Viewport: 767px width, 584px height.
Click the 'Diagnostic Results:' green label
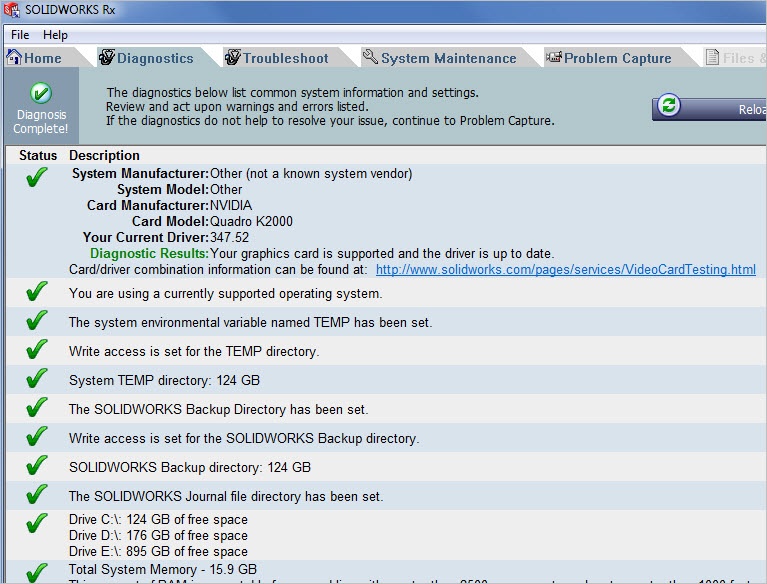point(150,253)
